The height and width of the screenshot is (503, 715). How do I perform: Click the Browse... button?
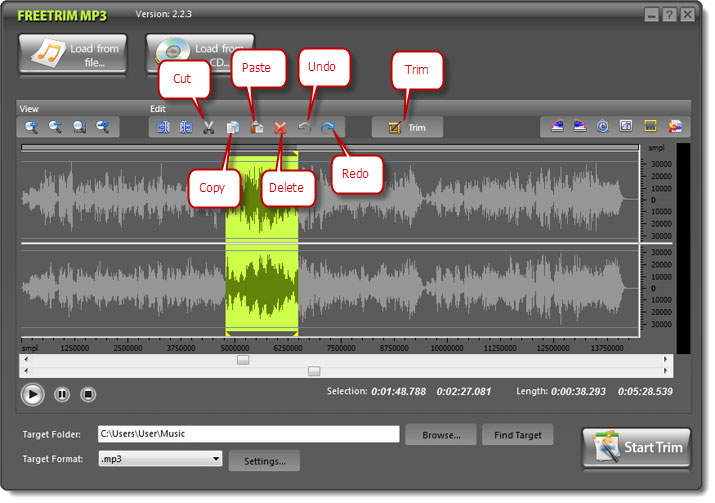coord(441,435)
